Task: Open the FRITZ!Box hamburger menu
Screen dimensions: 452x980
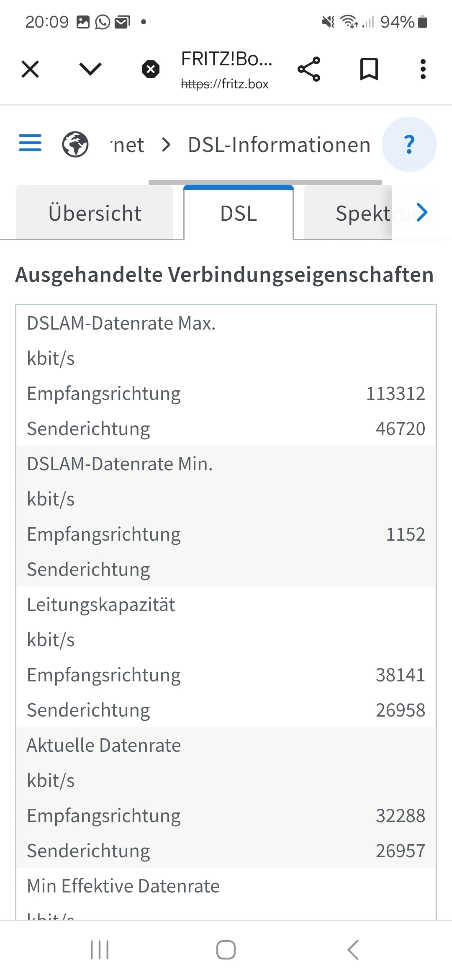Action: (30, 143)
